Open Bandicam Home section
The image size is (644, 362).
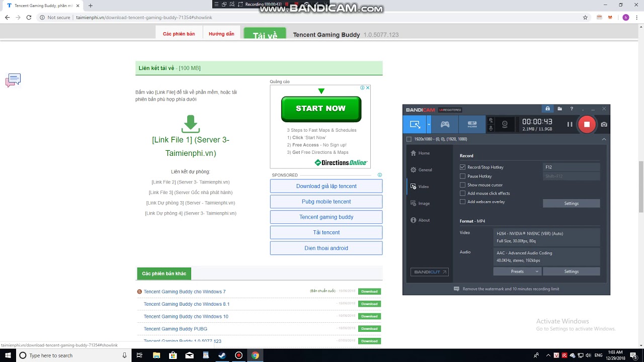click(x=420, y=153)
